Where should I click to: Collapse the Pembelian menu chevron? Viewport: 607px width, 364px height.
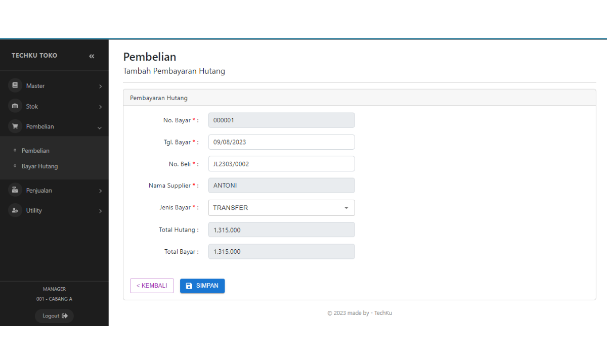100,127
